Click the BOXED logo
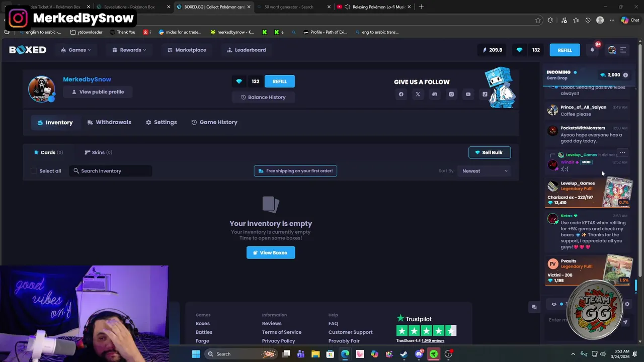Viewport: 644px width, 362px height. coord(28,50)
